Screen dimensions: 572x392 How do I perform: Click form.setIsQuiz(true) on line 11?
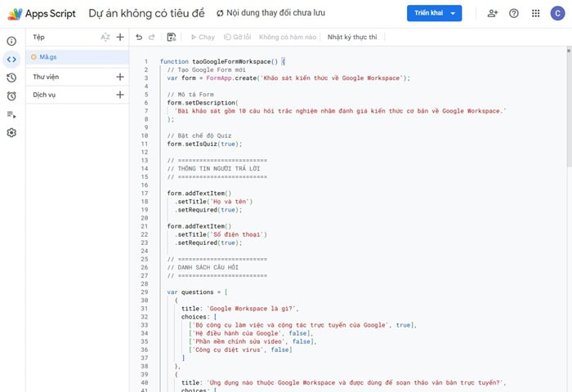[x=204, y=144]
